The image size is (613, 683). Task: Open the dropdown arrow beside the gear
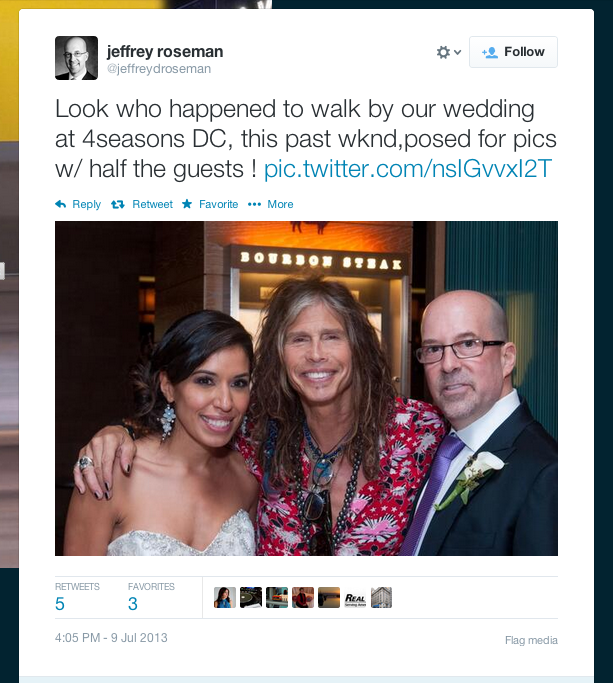tap(457, 52)
